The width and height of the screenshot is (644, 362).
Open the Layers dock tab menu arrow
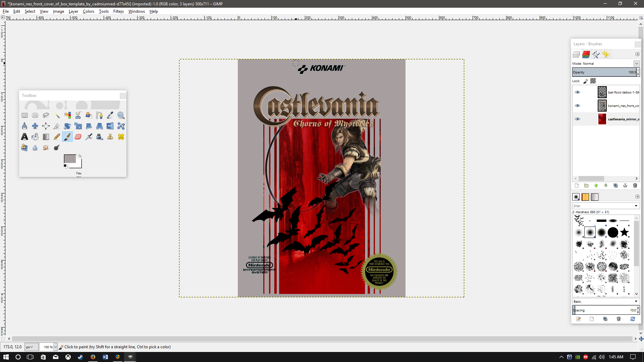637,54
